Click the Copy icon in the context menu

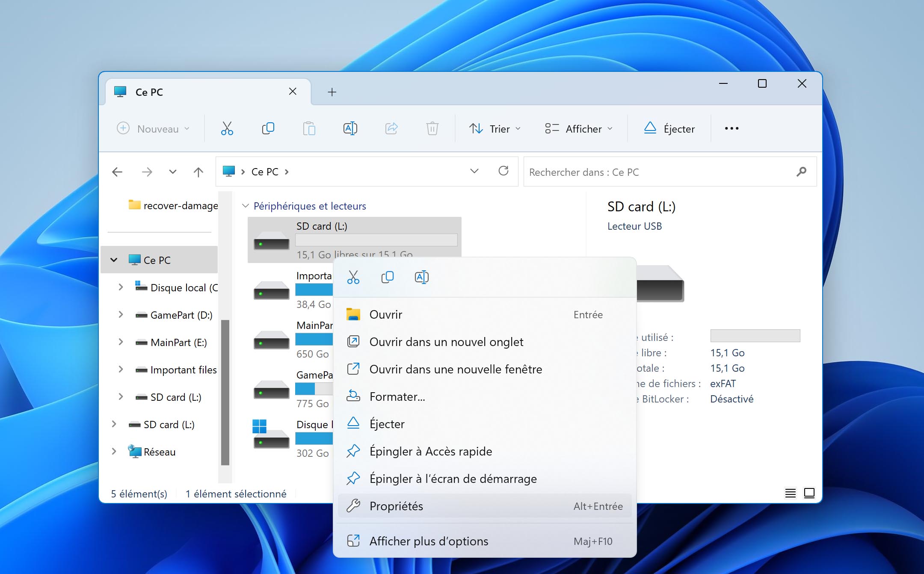pos(388,277)
